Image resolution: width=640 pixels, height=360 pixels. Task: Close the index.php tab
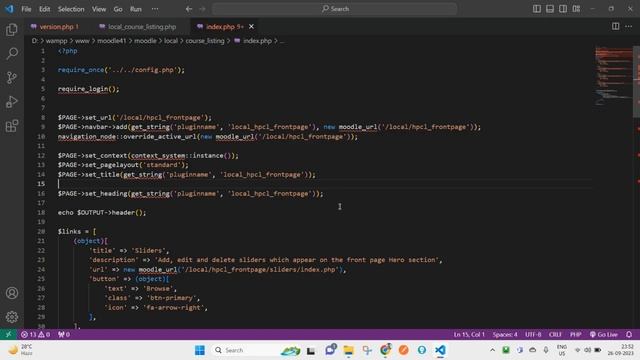[x=251, y=27]
